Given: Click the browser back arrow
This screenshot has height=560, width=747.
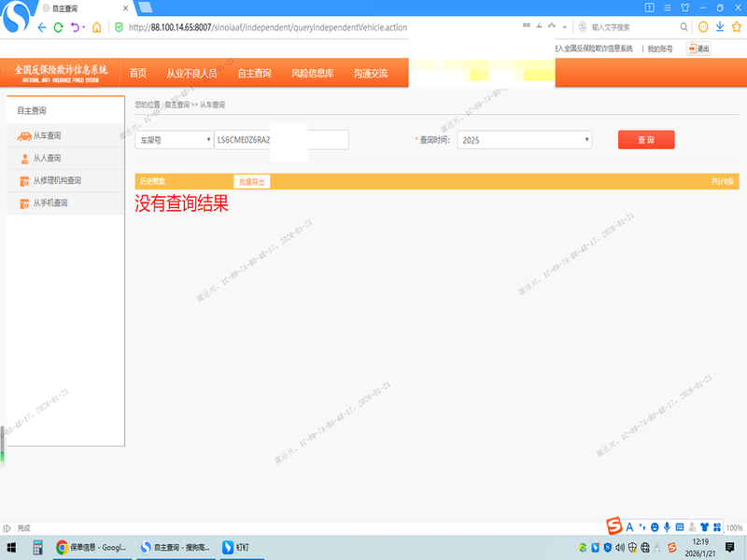Looking at the screenshot, I should click(41, 27).
